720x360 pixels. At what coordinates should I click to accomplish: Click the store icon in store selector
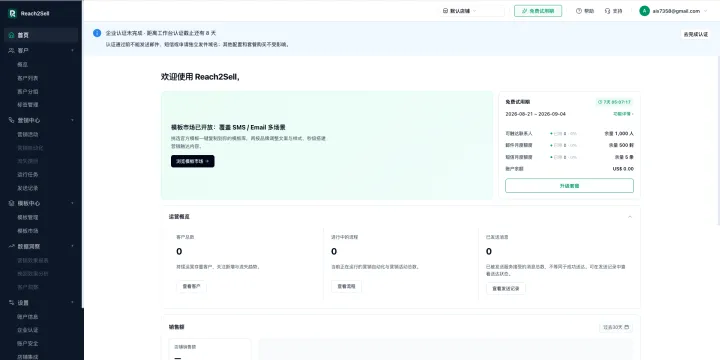click(x=445, y=11)
